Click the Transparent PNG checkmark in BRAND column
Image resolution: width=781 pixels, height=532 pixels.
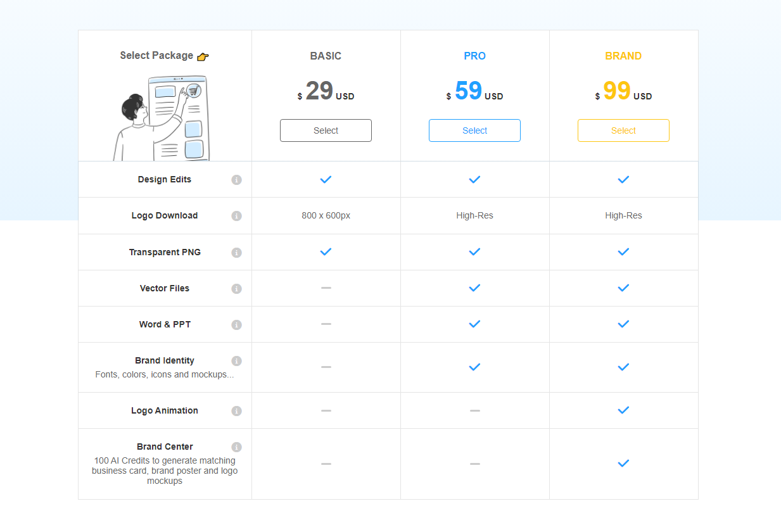pyautogui.click(x=623, y=252)
